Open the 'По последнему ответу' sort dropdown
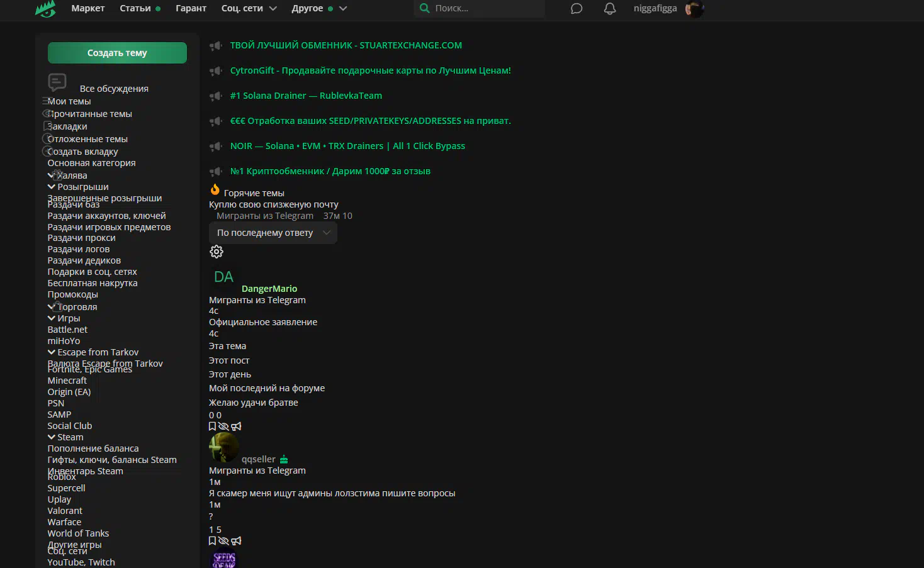The width and height of the screenshot is (924, 568). tap(273, 233)
